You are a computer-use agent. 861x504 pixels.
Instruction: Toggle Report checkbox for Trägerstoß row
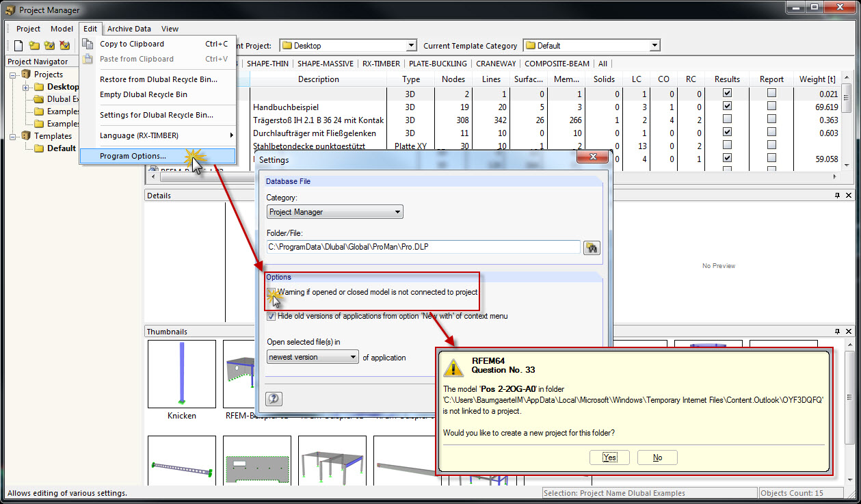pyautogui.click(x=771, y=120)
